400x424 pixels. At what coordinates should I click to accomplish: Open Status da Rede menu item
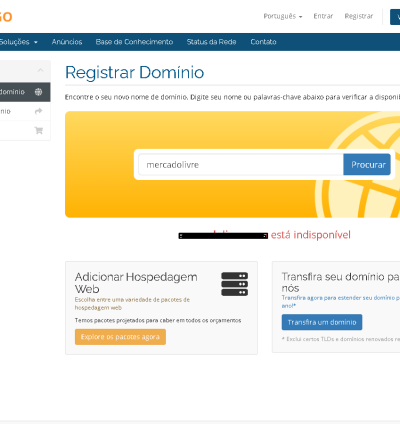pos(211,42)
